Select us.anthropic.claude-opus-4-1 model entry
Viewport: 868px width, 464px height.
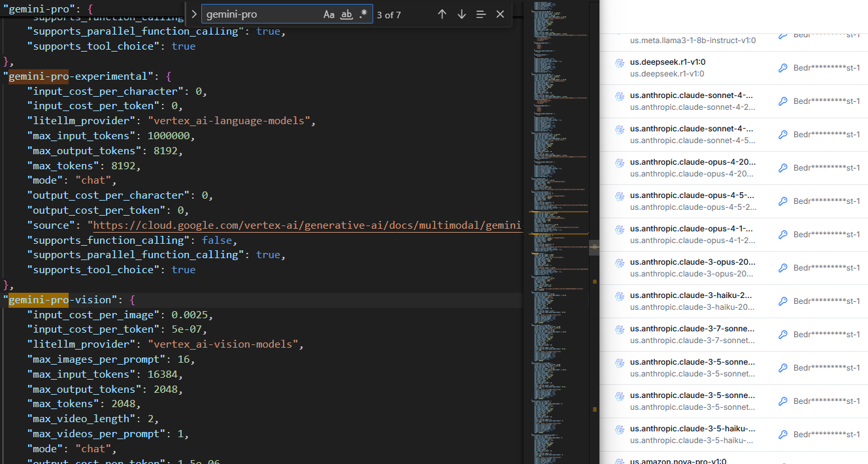click(x=692, y=235)
